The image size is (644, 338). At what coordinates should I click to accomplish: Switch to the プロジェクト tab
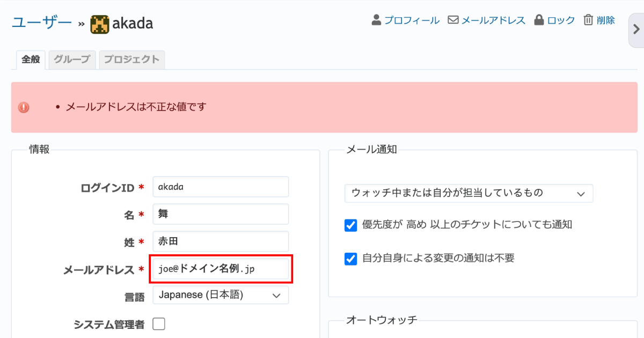(x=131, y=60)
